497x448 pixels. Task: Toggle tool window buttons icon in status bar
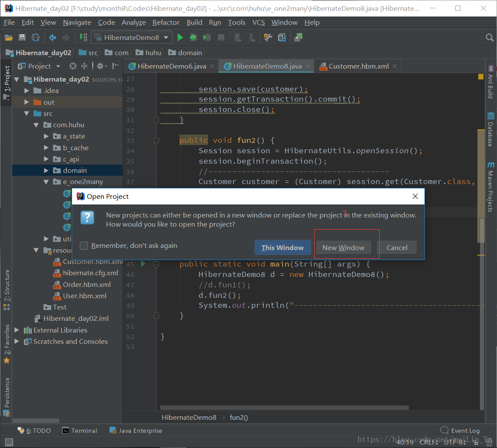9,441
